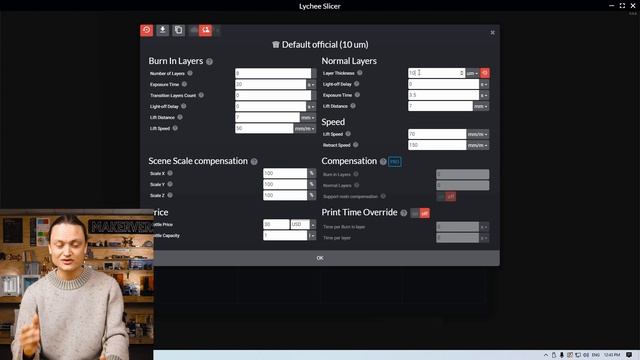Open the Speed Lift Speed unit dropdown

[x=478, y=134]
